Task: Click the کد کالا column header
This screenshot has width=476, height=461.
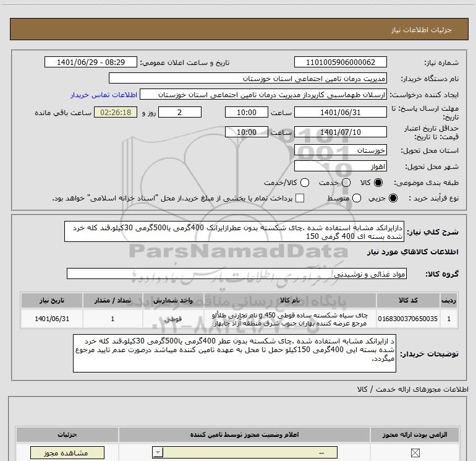Action: [408, 300]
